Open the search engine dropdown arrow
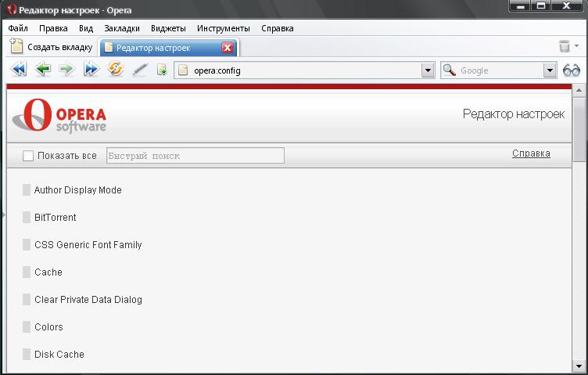588x375 pixels. pos(550,70)
